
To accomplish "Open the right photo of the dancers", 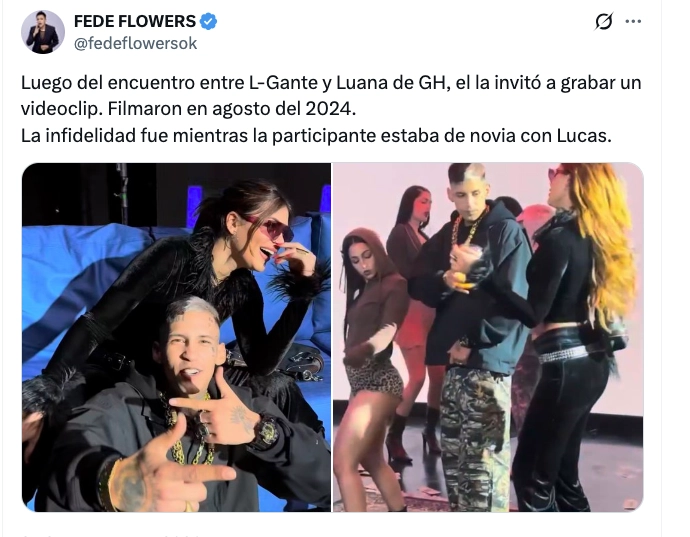I will pyautogui.click(x=488, y=337).
